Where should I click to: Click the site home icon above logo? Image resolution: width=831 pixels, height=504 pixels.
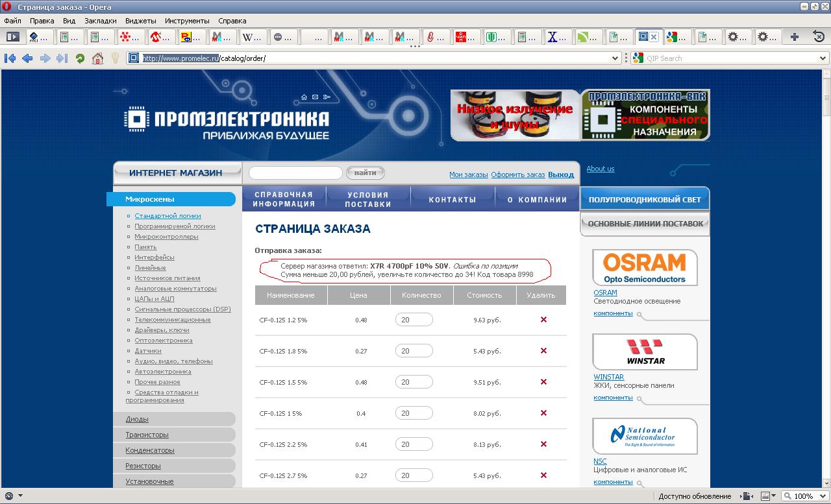[304, 97]
